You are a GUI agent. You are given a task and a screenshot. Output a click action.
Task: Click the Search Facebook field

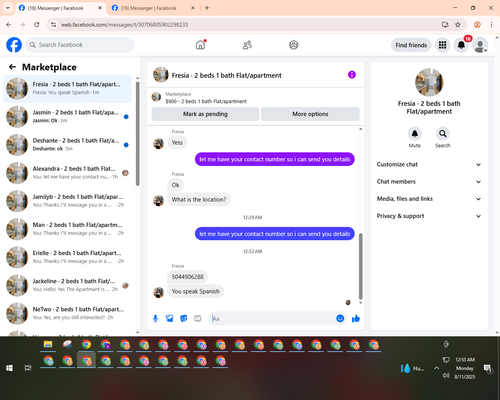coord(80,45)
